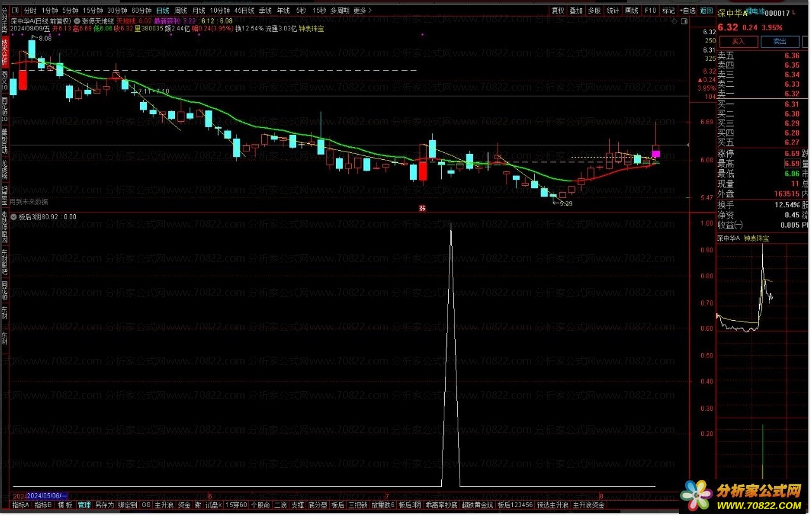The width and height of the screenshot is (812, 516).
Task: Open the 多周期 multi-period view
Action: (340, 11)
